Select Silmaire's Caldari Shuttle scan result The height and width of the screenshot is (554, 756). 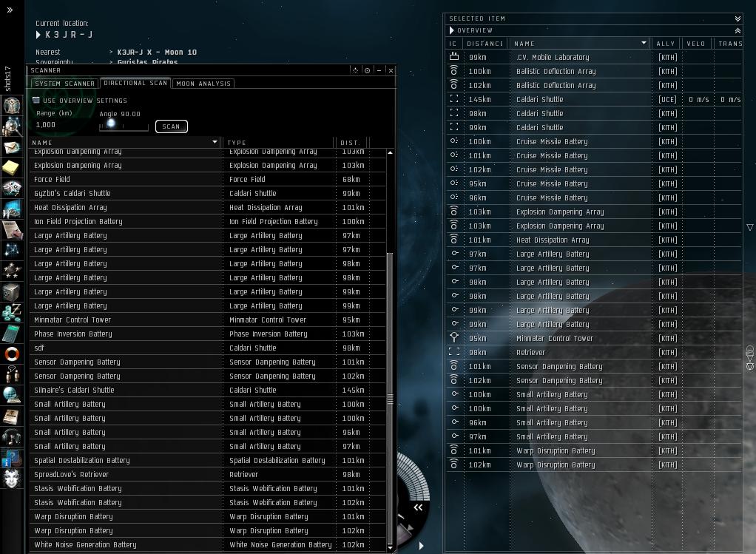click(208, 390)
